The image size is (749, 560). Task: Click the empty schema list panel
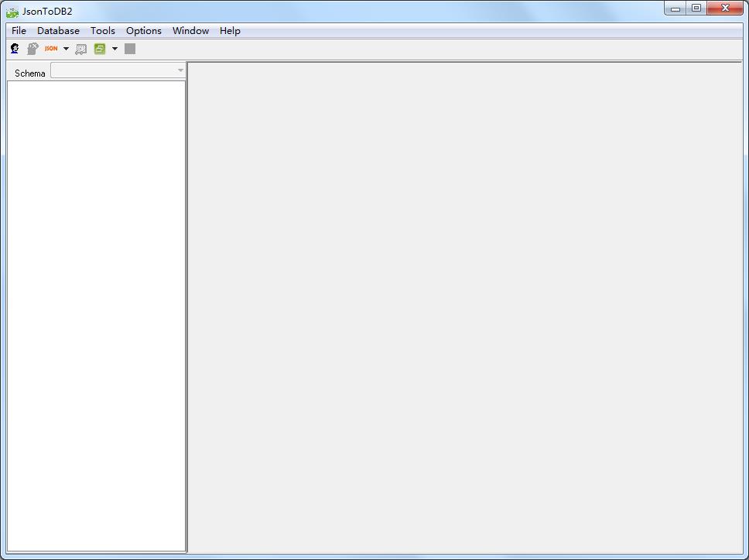[x=96, y=309]
